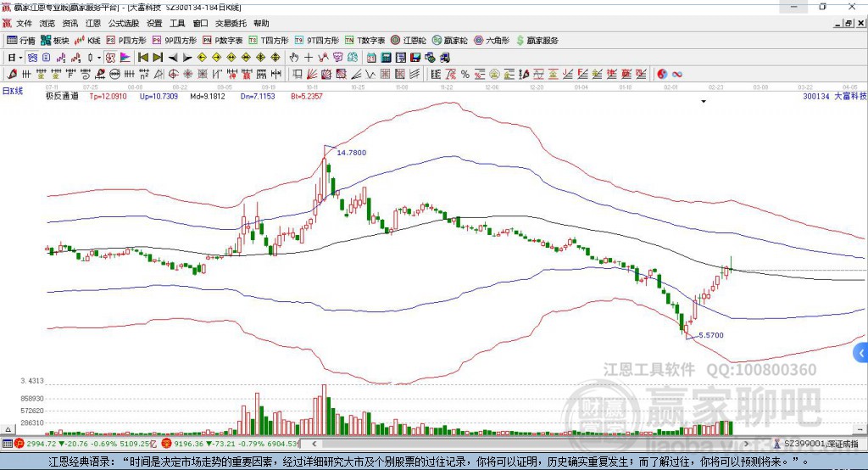The height and width of the screenshot is (470, 868).
Task: Step chart left with black left arrow
Action: pos(172,58)
